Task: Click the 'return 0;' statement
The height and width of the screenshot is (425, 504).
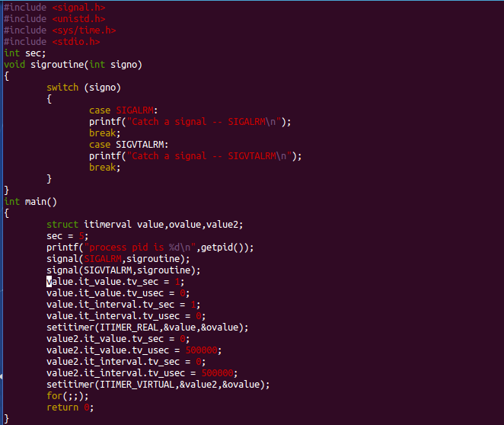Action: click(70, 407)
